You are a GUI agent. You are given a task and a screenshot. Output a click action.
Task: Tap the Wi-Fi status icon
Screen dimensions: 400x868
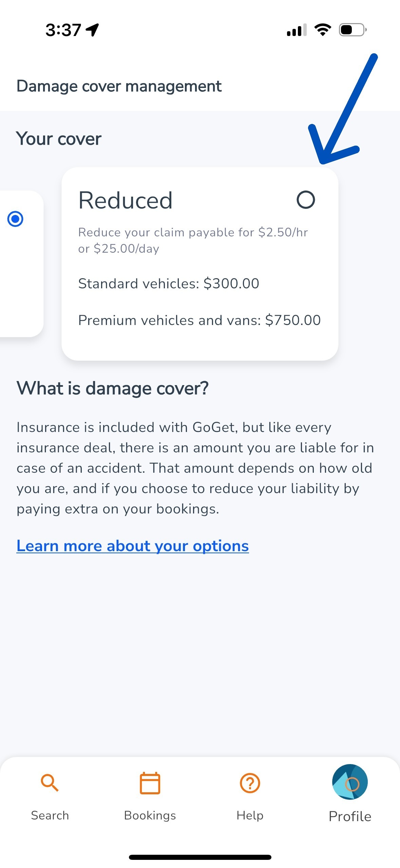pos(323,30)
